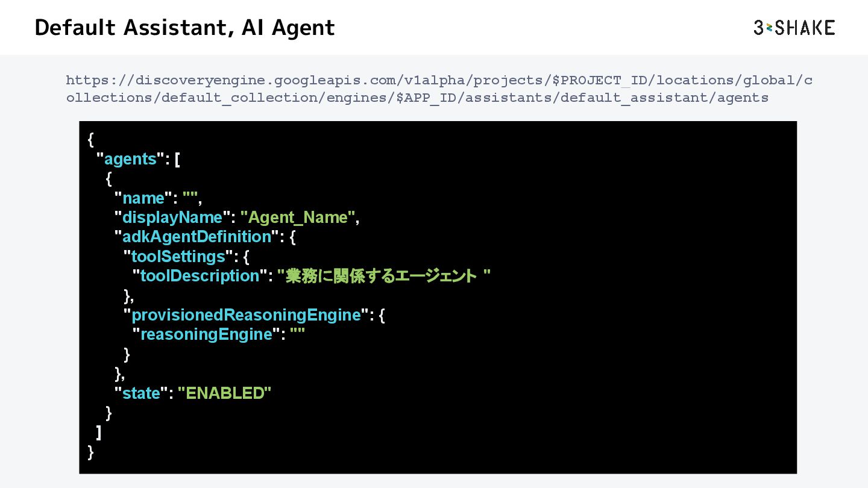
Task: Click the "adkAgentDefinition" key
Action: [x=197, y=237]
